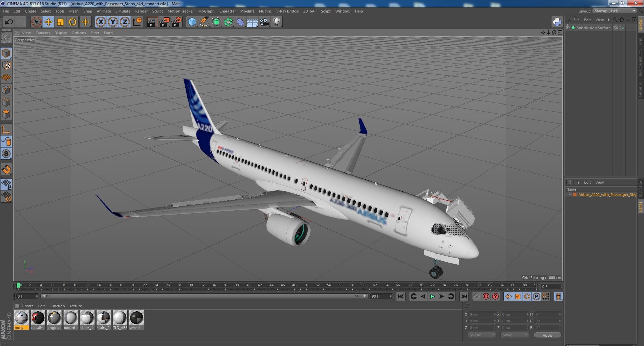644x346 pixels.
Task: Switch to Texture mode icon
Action: click(6, 66)
